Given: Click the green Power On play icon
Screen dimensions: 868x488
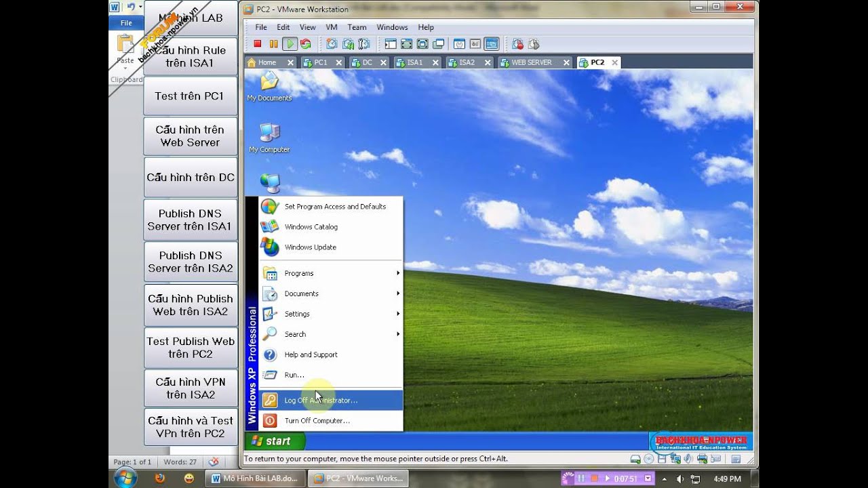Looking at the screenshot, I should [x=290, y=44].
